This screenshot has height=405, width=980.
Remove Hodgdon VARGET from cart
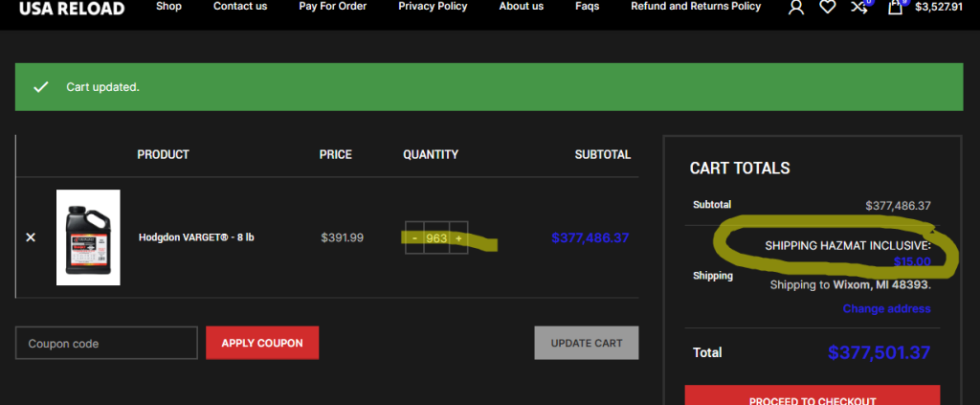point(31,237)
